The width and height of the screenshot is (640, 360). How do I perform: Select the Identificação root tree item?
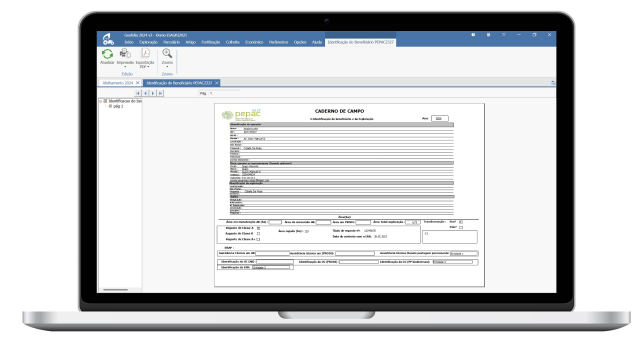(125, 101)
